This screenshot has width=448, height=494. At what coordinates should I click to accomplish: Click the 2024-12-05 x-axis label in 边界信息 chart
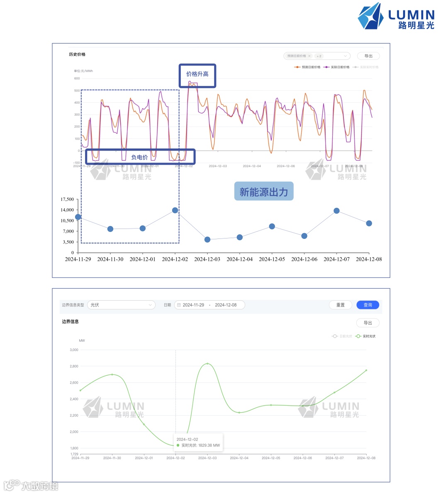(x=271, y=458)
